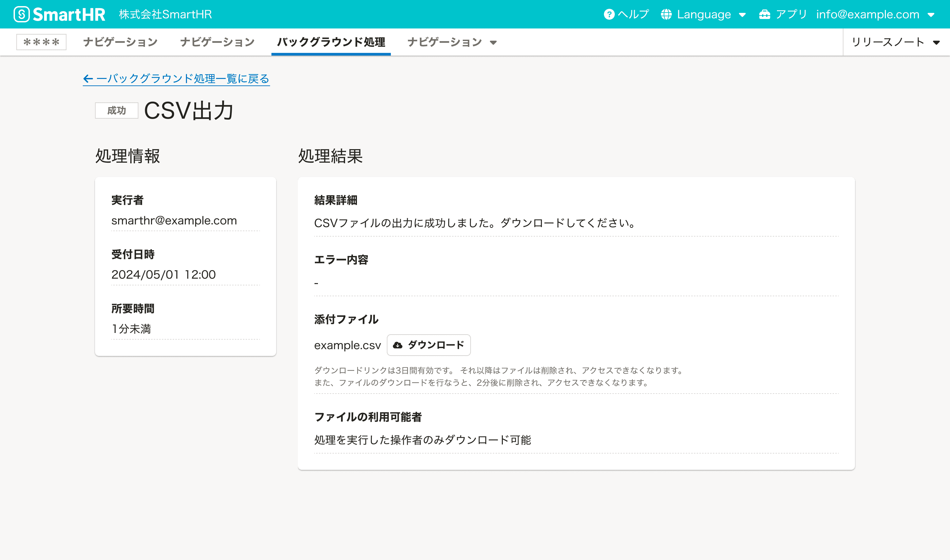Click the 実行者 label
The height and width of the screenshot is (560, 950).
point(128,200)
